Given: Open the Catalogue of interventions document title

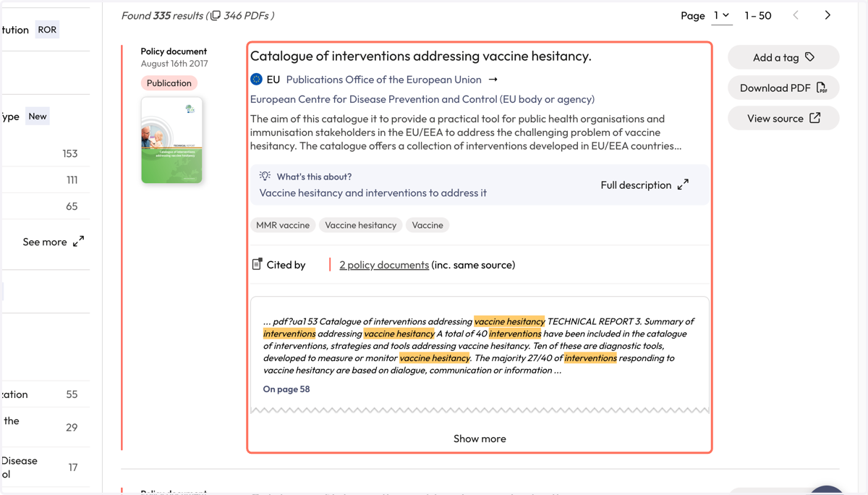Looking at the screenshot, I should pyautogui.click(x=420, y=56).
